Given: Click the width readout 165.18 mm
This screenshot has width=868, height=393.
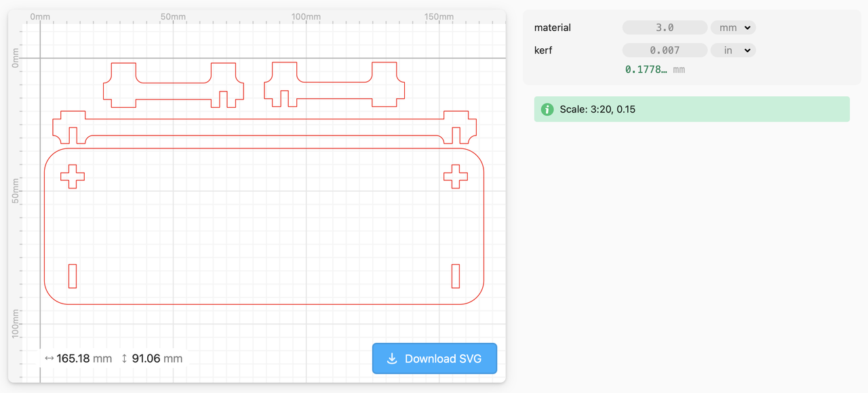Looking at the screenshot, I should pos(84,358).
